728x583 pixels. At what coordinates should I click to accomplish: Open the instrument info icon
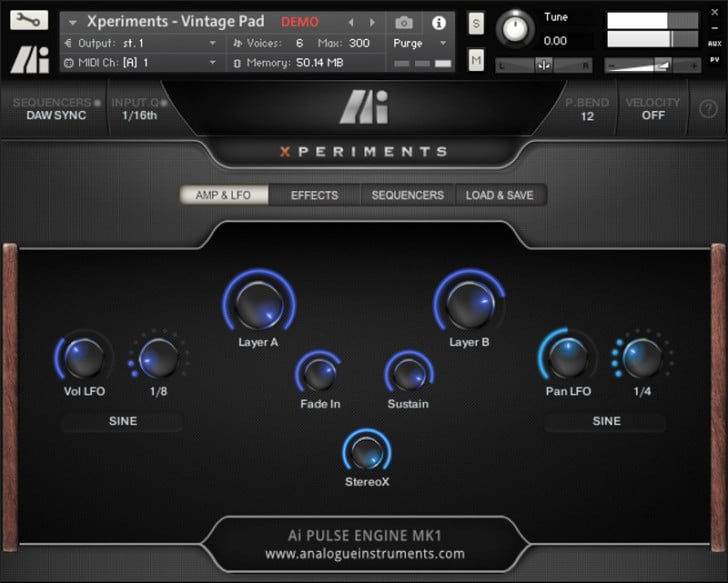click(438, 22)
